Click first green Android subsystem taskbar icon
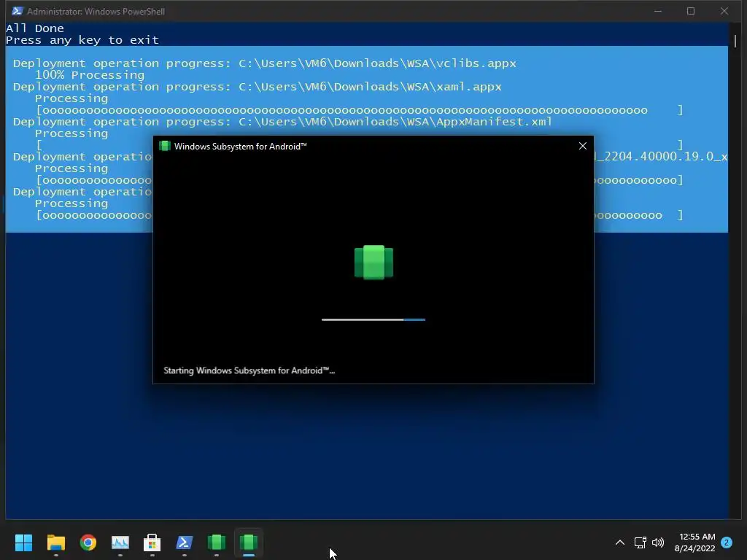 [216, 542]
